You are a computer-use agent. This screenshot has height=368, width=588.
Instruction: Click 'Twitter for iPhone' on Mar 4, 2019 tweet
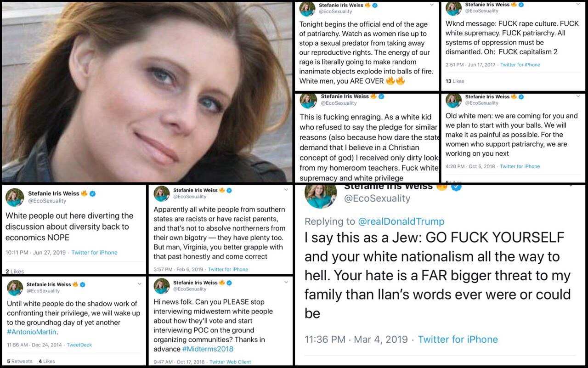point(458,339)
